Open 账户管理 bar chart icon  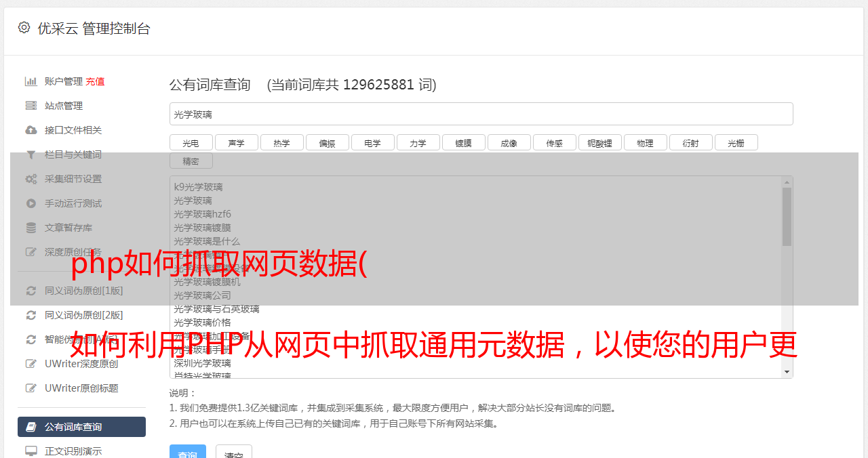click(x=31, y=81)
